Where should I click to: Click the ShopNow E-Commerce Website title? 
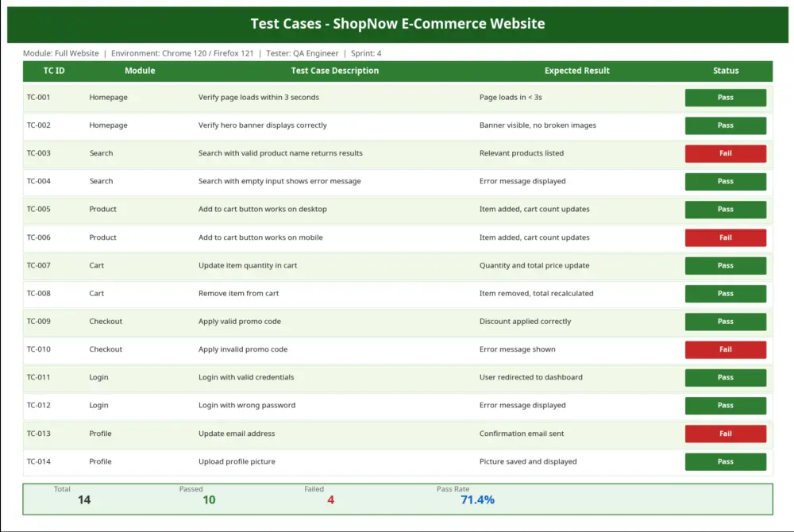click(x=398, y=24)
